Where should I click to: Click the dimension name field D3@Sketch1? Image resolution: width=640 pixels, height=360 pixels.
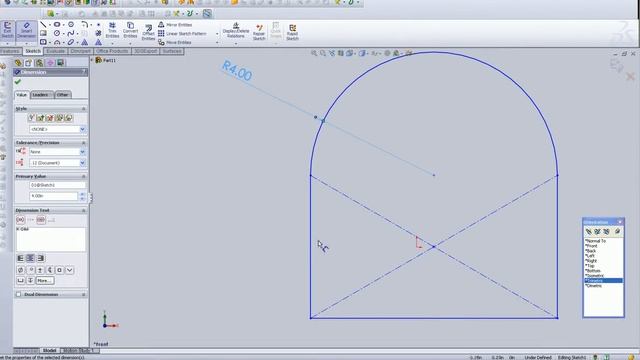[57, 185]
